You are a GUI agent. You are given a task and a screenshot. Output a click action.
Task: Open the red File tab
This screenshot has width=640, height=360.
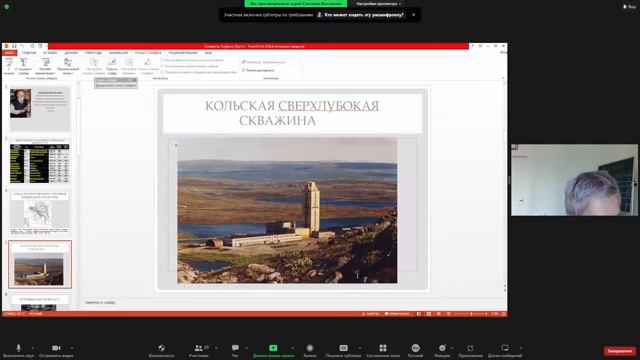[9, 53]
